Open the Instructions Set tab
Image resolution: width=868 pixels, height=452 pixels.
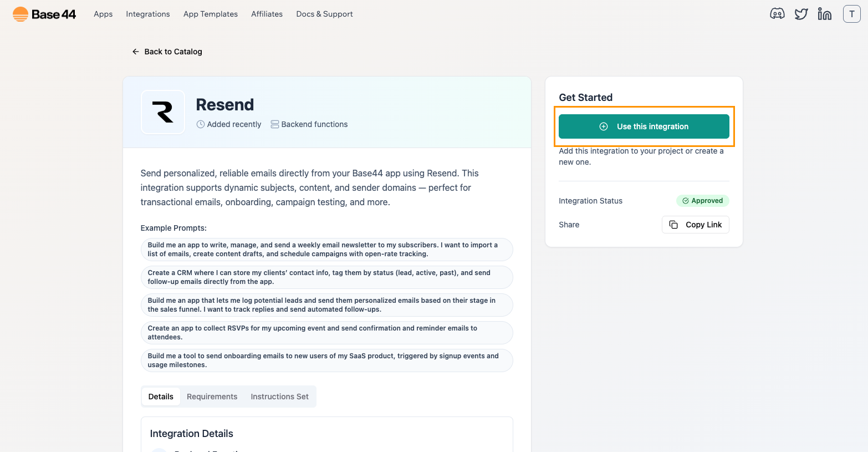pos(279,397)
